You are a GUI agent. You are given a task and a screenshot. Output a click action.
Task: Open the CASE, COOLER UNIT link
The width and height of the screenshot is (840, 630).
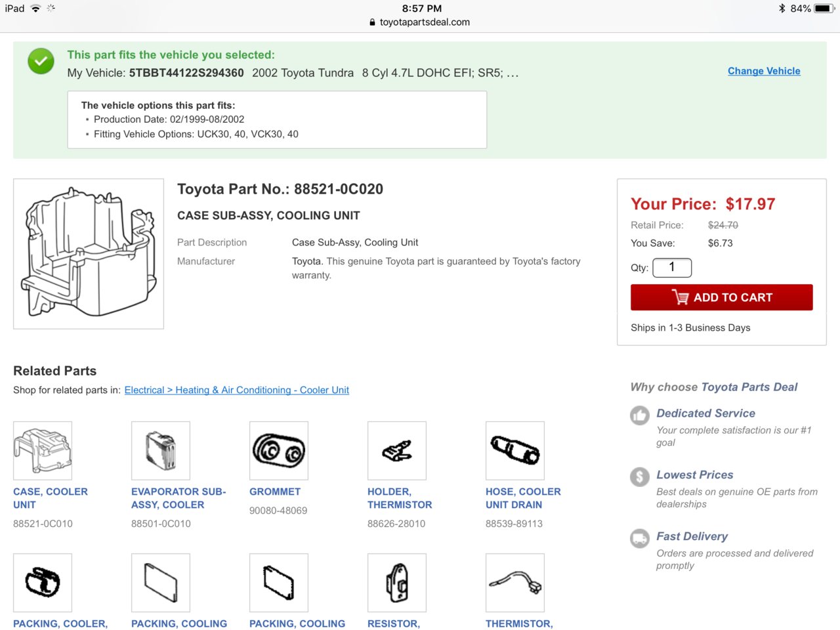point(51,498)
